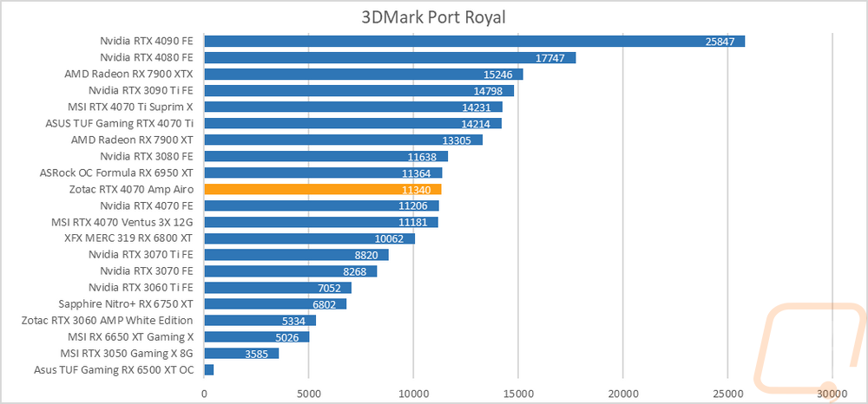The image size is (868, 404).
Task: Click the bar value 17747
Action: click(551, 58)
